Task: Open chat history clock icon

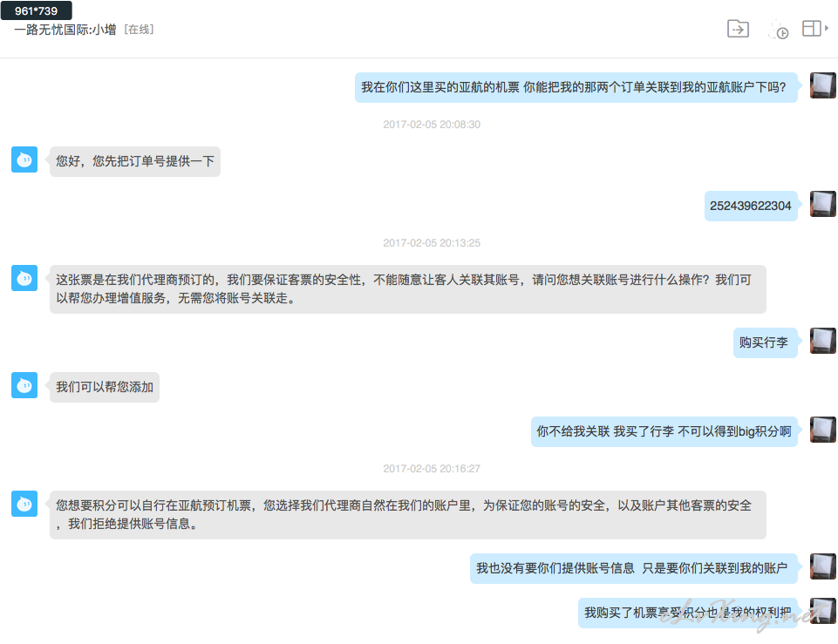Action: tap(778, 30)
